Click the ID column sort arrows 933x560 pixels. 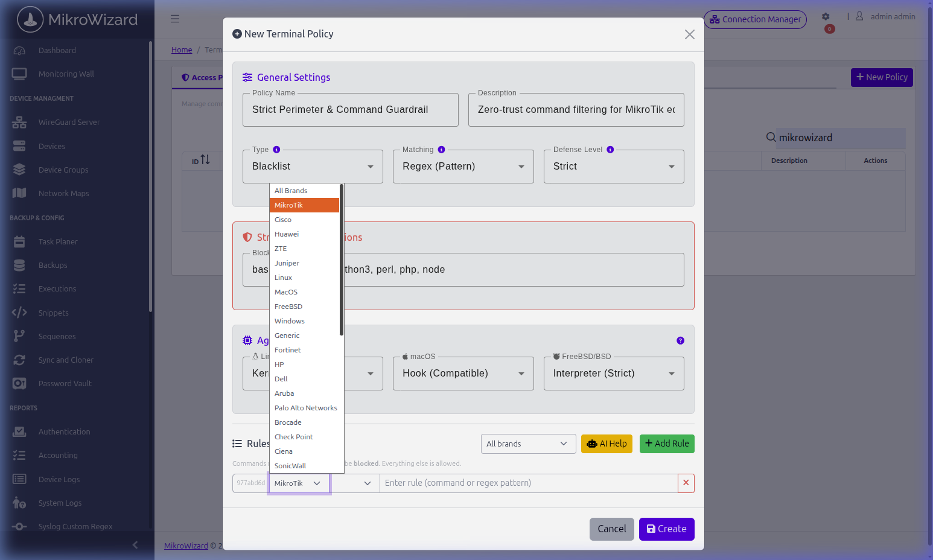pos(205,159)
